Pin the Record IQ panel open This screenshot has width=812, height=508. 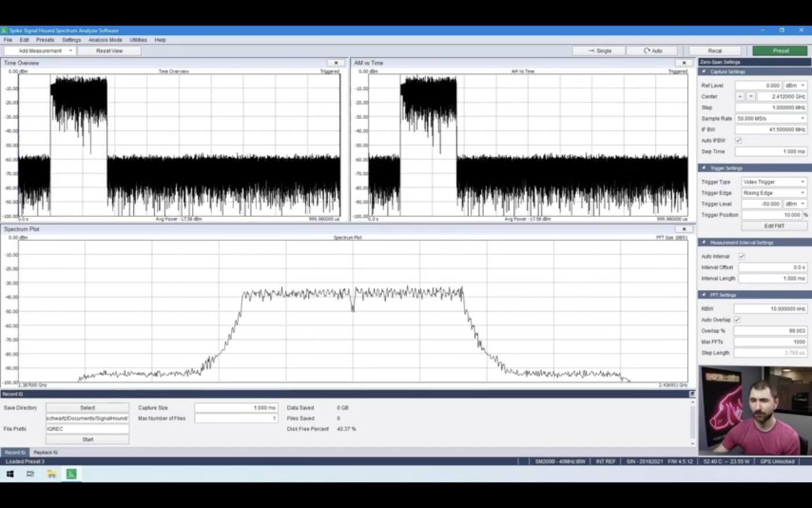pos(690,394)
